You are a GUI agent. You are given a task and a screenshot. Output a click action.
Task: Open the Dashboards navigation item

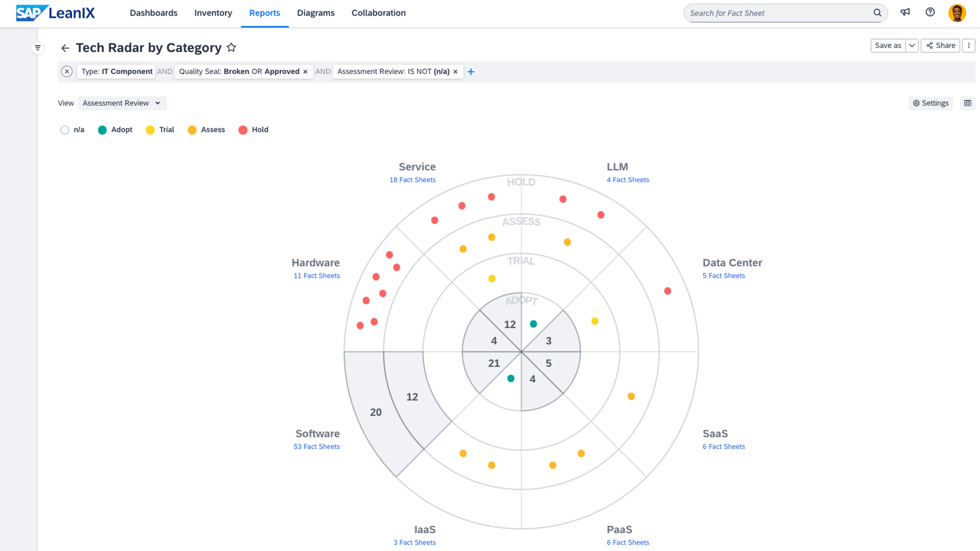(x=154, y=12)
